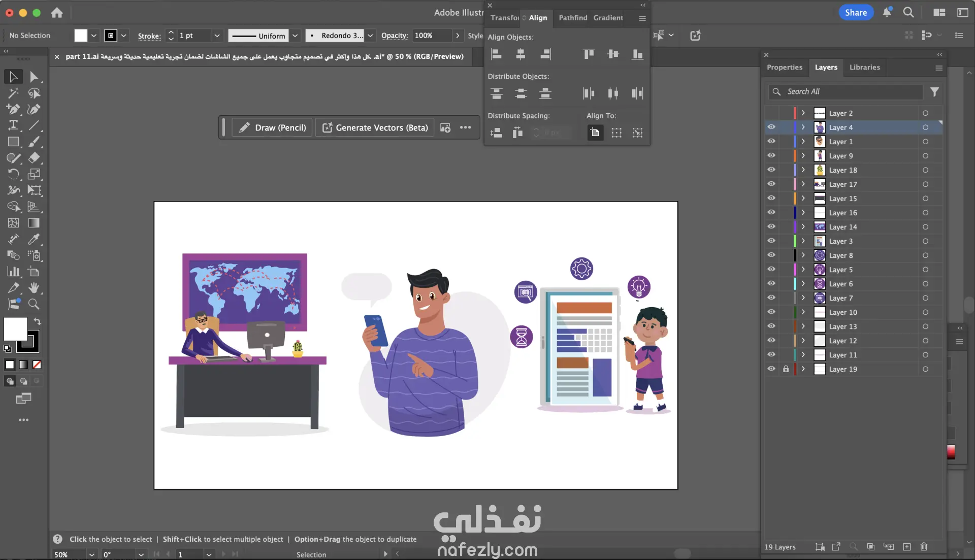Toggle visibility of Layer 17
The width and height of the screenshot is (975, 560).
pyautogui.click(x=771, y=184)
